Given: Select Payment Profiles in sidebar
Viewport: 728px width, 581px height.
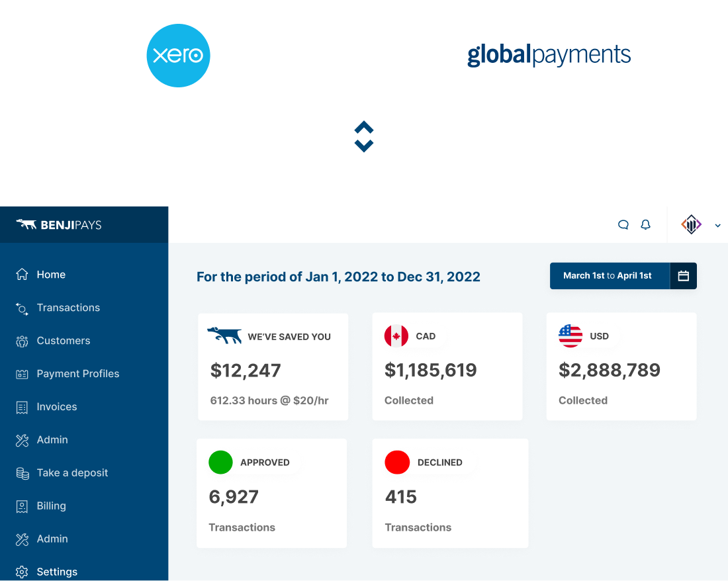Looking at the screenshot, I should click(78, 374).
